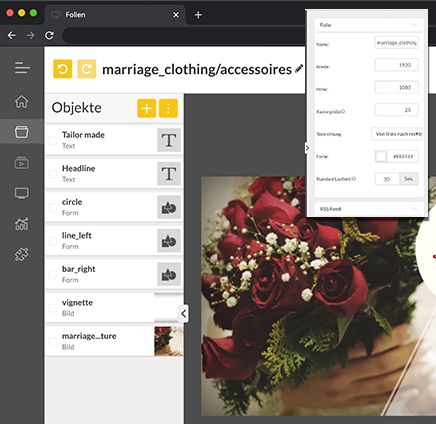The width and height of the screenshot is (436, 424).
Task: Check the bar_right object checkbox
Action: (53, 274)
